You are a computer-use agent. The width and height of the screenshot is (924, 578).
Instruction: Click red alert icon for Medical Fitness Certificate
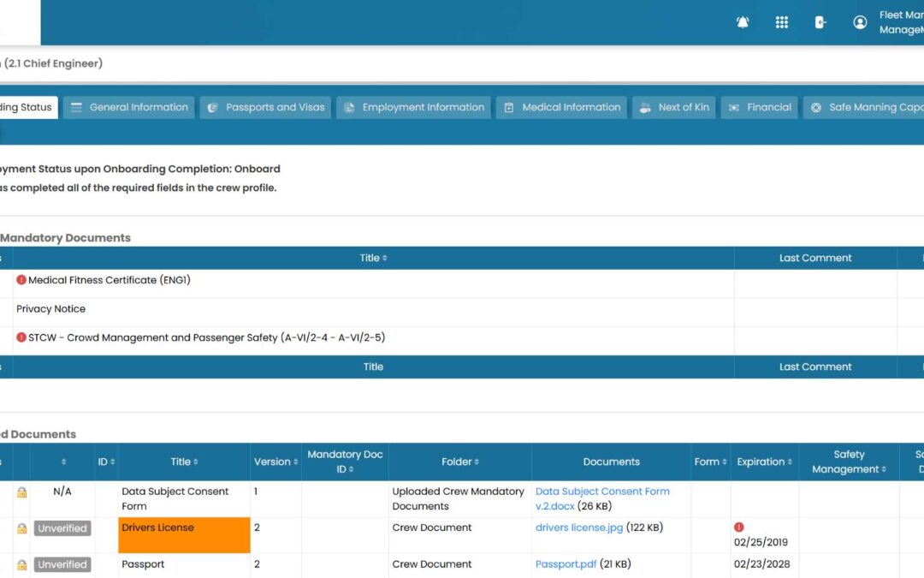21,280
